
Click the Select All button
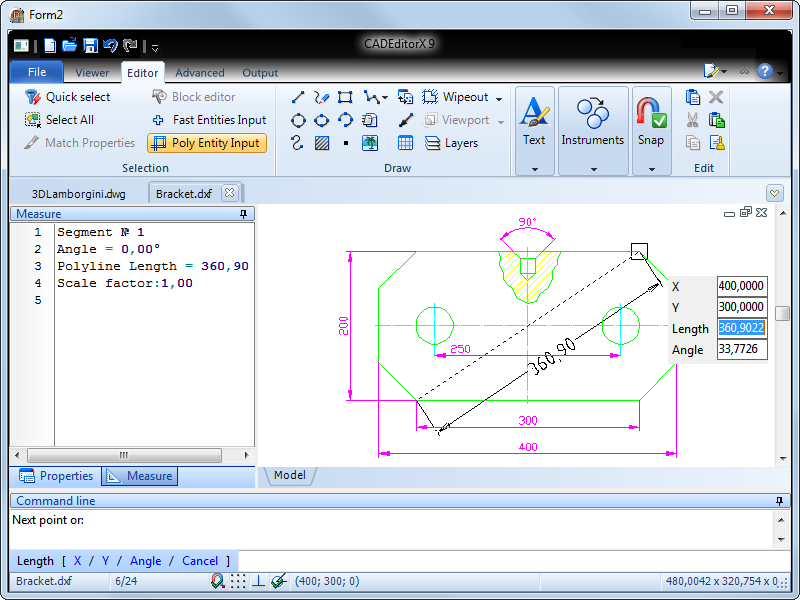60,120
